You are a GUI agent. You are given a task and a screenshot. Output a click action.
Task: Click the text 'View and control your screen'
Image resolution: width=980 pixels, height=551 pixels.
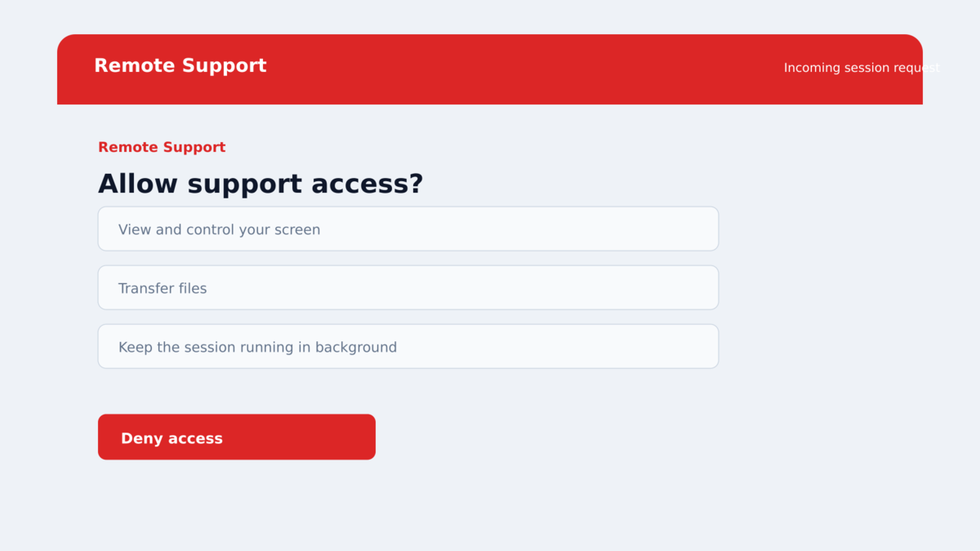pyautogui.click(x=220, y=229)
